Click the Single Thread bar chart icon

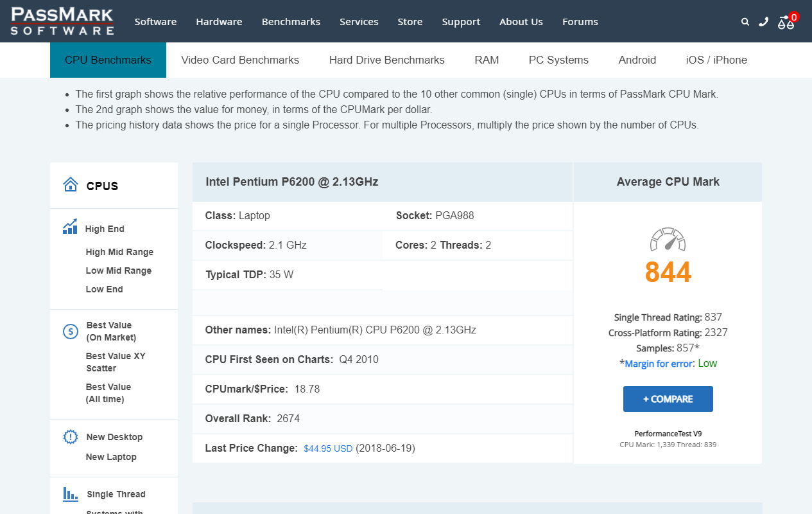tap(71, 494)
